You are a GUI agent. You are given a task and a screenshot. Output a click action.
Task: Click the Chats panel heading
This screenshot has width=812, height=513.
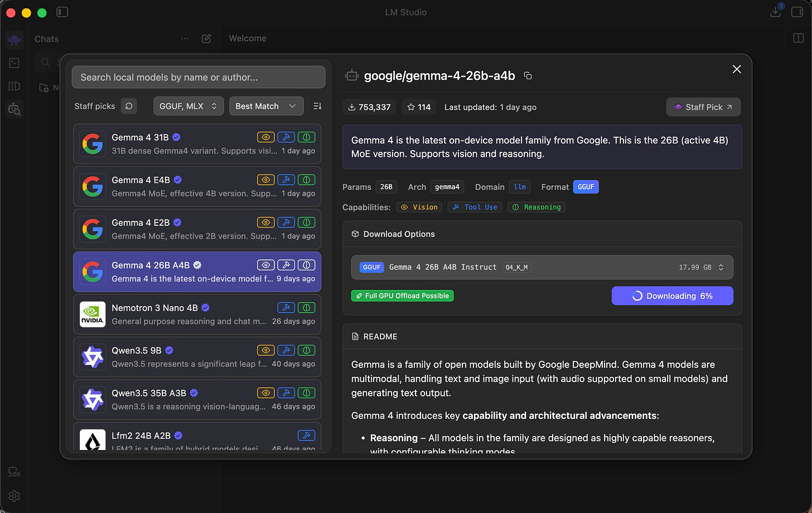46,38
